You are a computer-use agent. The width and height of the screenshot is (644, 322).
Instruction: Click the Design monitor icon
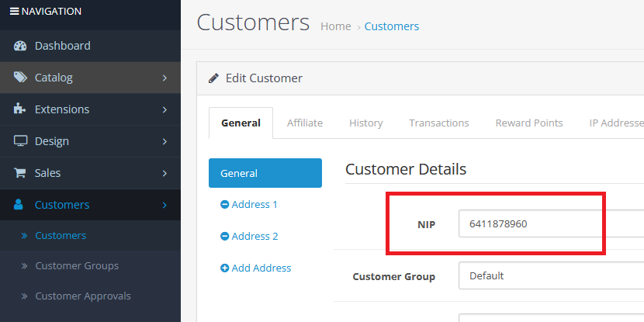[x=20, y=141]
